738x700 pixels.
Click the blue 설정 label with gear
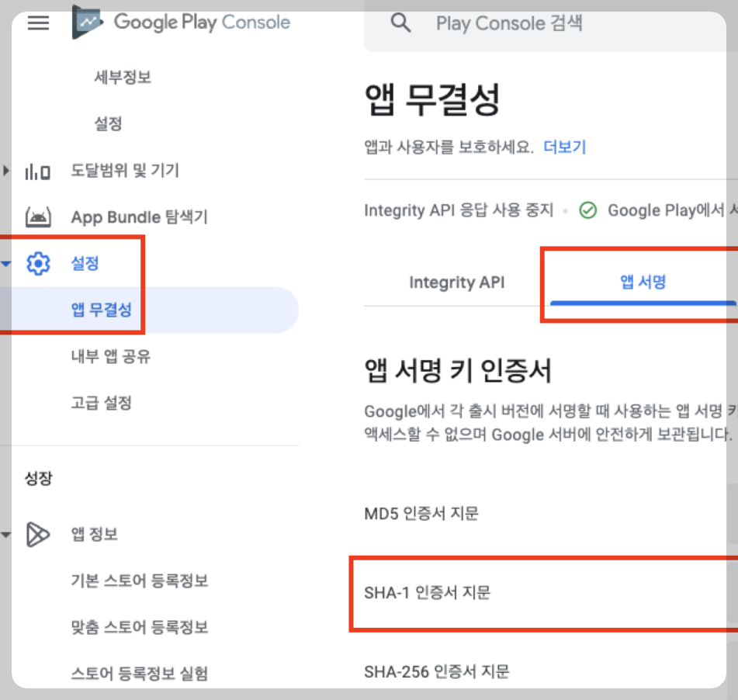click(x=85, y=263)
